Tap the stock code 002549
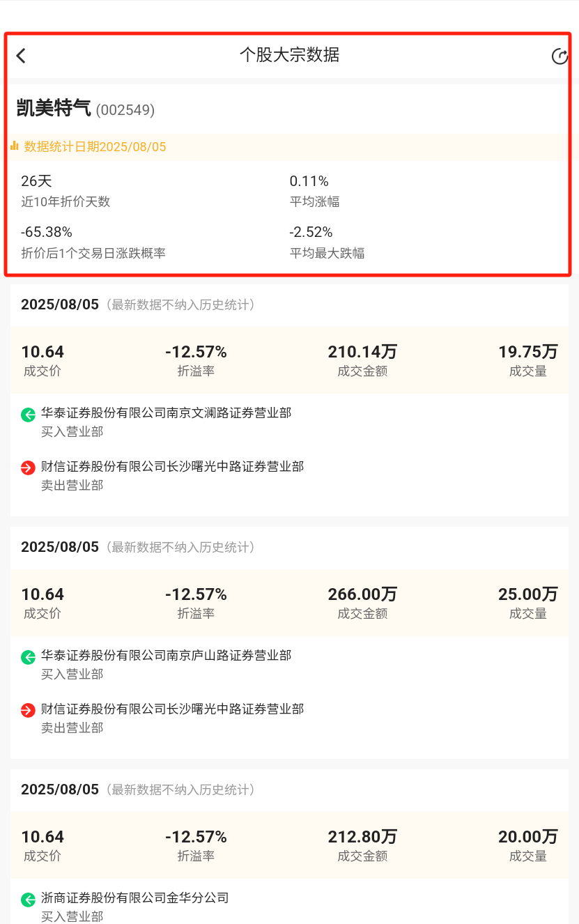579x924 pixels. (125, 110)
